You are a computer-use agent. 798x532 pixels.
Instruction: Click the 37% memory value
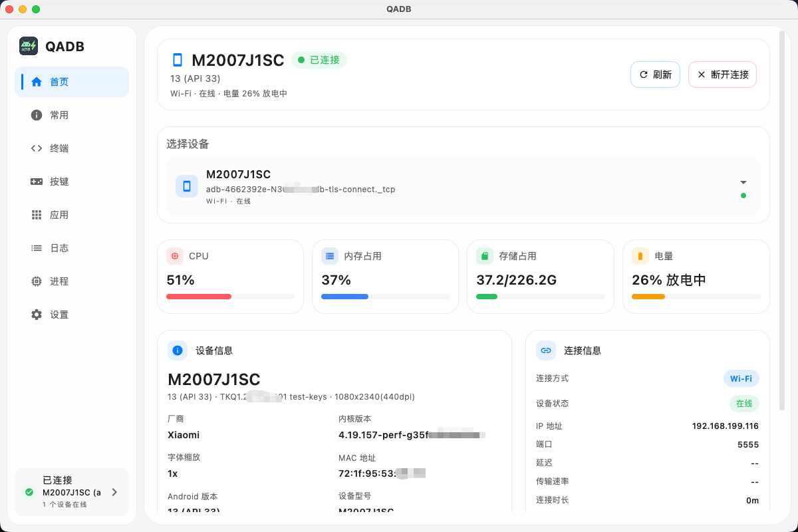pos(336,280)
